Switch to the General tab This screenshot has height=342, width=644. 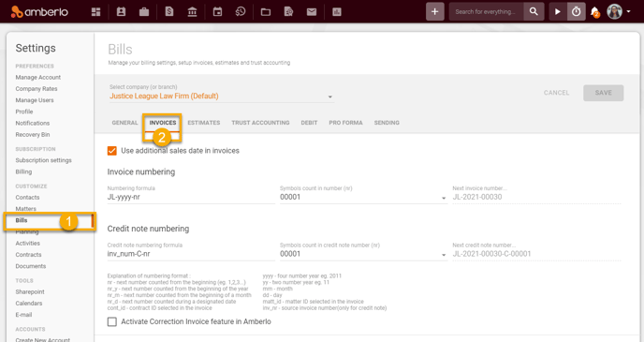124,123
